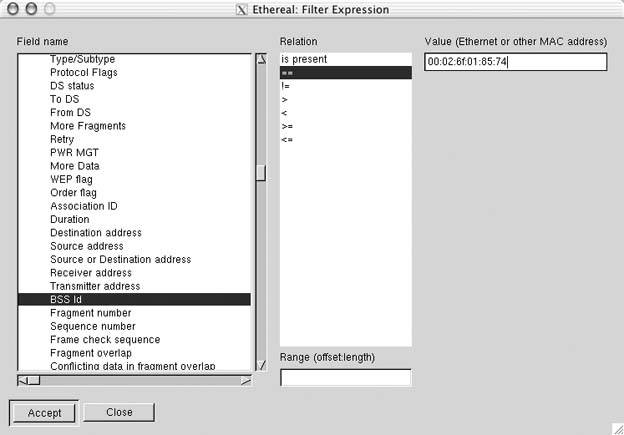The image size is (624, 435).
Task: Select the 'is present' relation
Action: [304, 59]
